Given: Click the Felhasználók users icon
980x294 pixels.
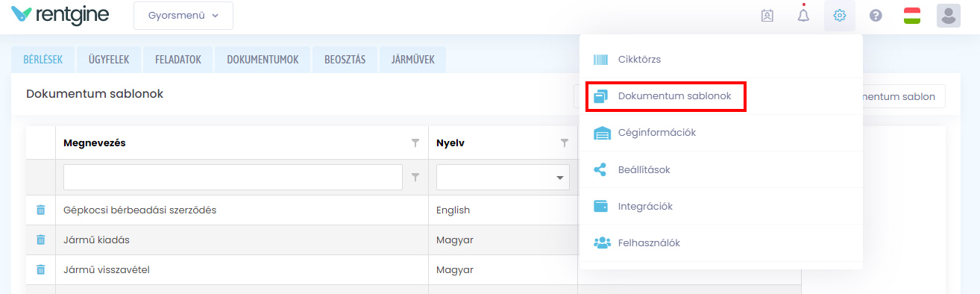Looking at the screenshot, I should pyautogui.click(x=602, y=243).
